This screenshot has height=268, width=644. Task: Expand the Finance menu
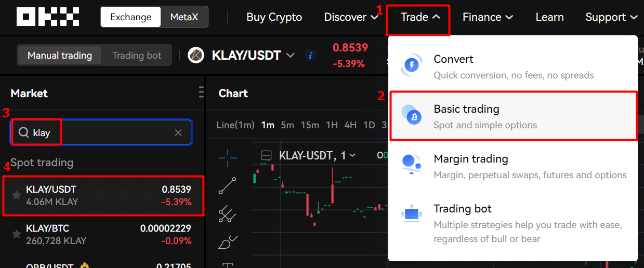(488, 17)
